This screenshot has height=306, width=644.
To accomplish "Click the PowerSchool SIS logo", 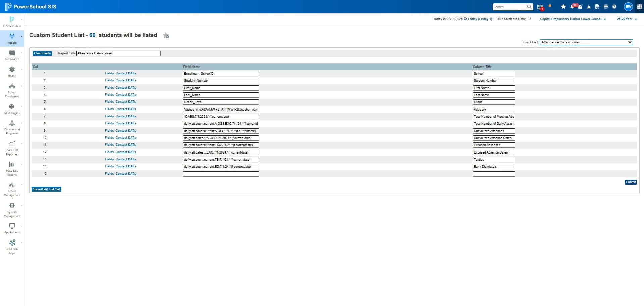I will [31, 7].
